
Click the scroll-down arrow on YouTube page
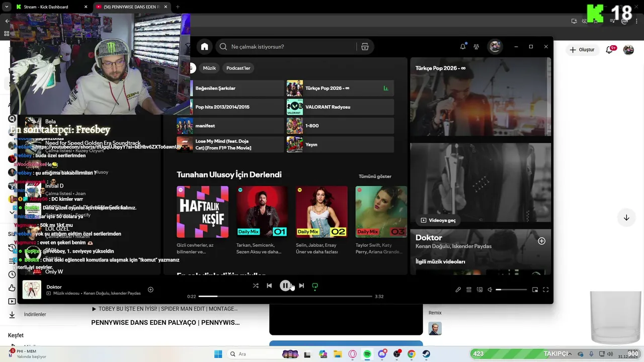point(626,218)
